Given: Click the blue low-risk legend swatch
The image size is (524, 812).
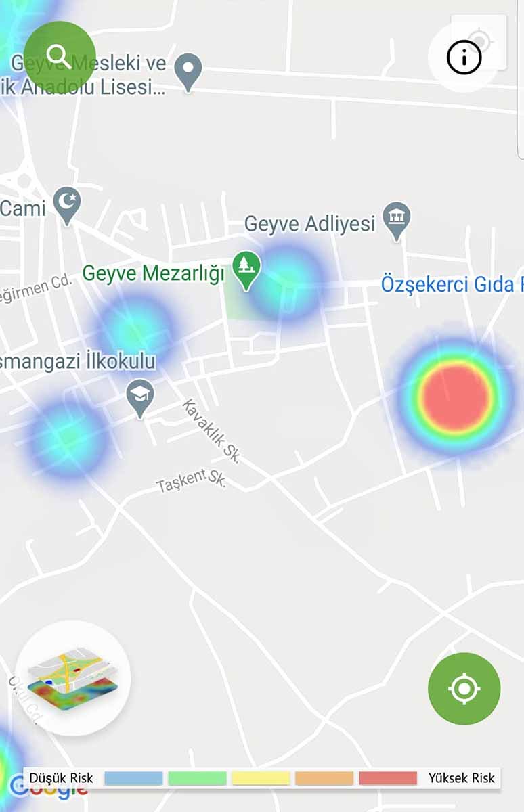Looking at the screenshot, I should [x=133, y=778].
